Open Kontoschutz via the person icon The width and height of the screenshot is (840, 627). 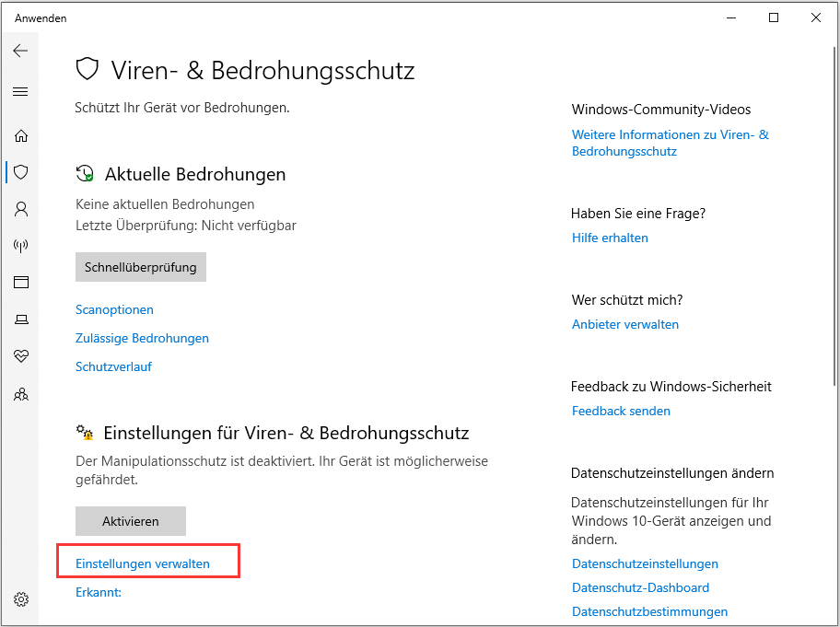pos(20,209)
